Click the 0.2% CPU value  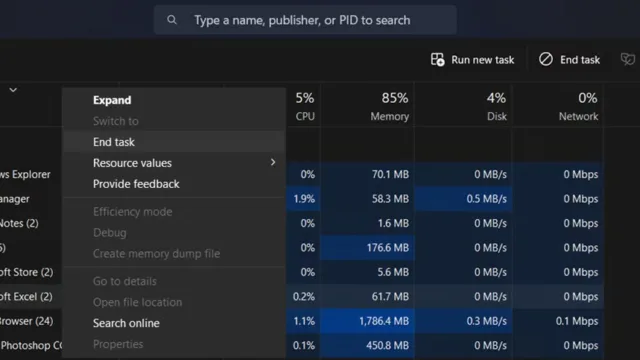pos(304,297)
